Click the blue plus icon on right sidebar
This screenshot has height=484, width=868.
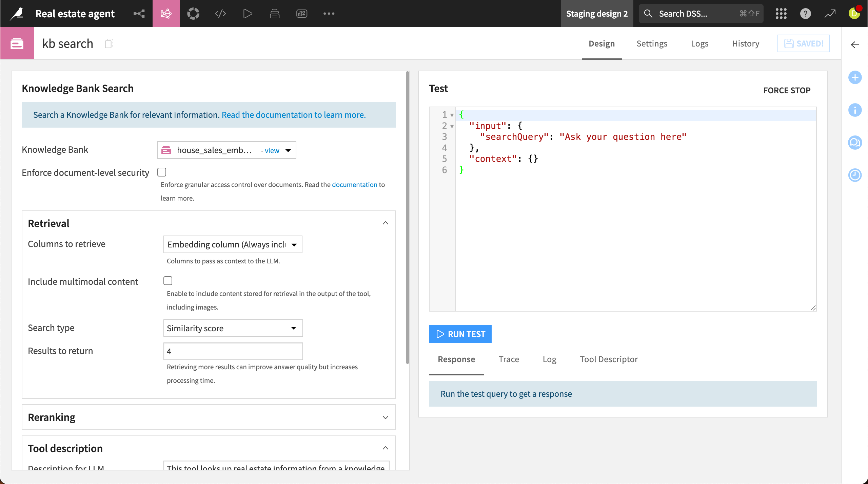pos(855,77)
